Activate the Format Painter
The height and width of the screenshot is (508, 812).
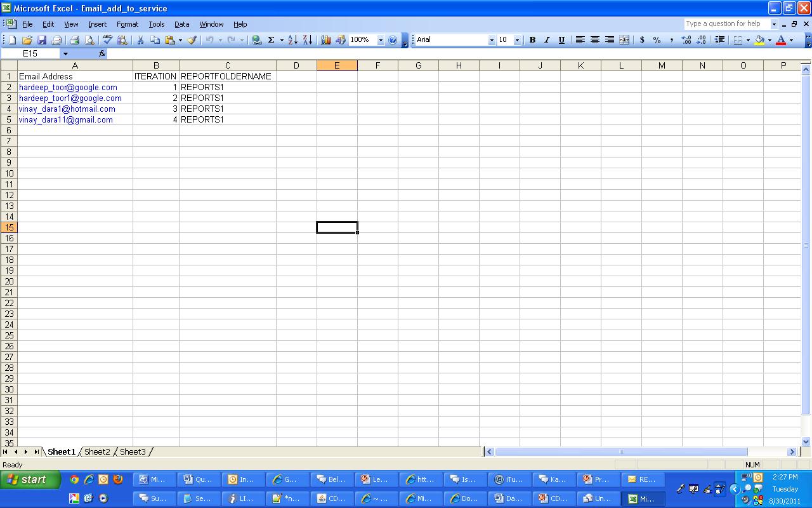(192, 39)
